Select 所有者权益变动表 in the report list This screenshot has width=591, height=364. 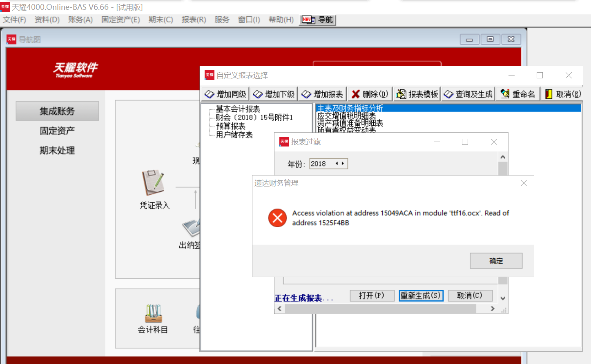tap(346, 129)
